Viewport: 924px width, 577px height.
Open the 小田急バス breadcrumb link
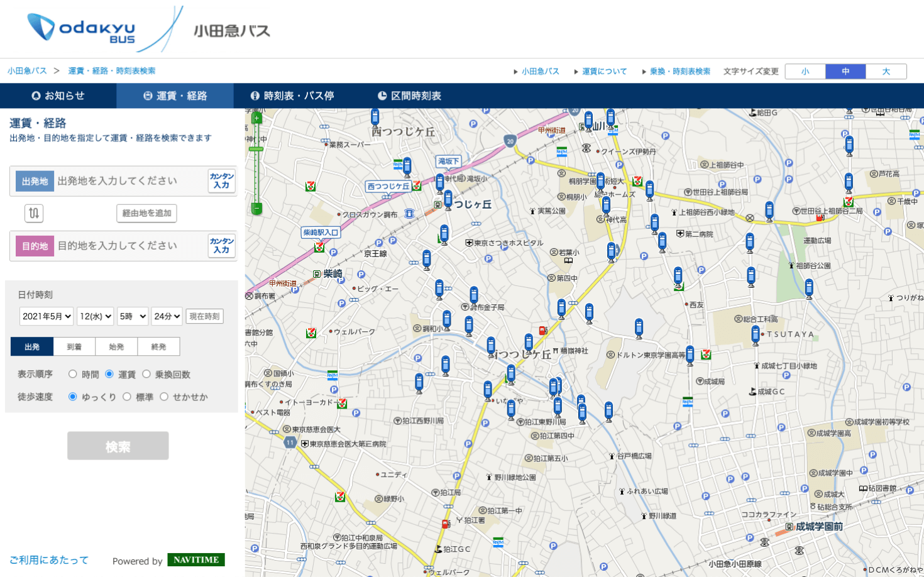[27, 71]
